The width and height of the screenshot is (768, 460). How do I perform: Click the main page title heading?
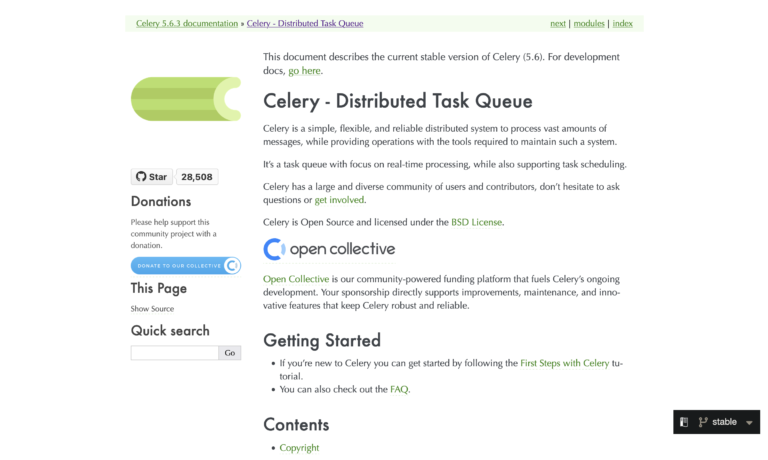click(398, 101)
